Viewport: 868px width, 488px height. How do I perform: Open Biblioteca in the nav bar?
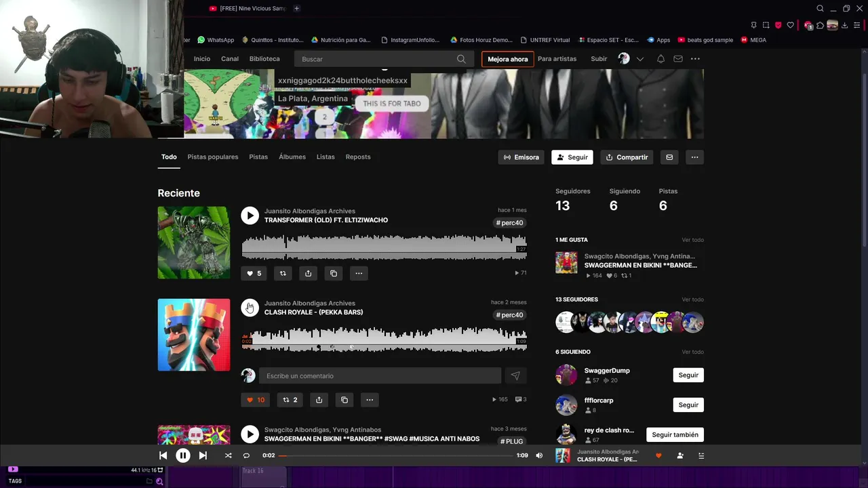pos(264,59)
